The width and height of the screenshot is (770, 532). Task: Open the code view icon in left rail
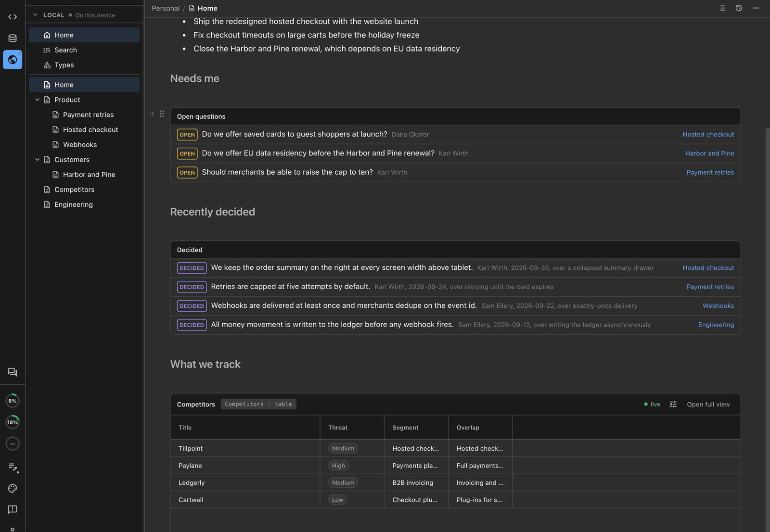(x=13, y=17)
